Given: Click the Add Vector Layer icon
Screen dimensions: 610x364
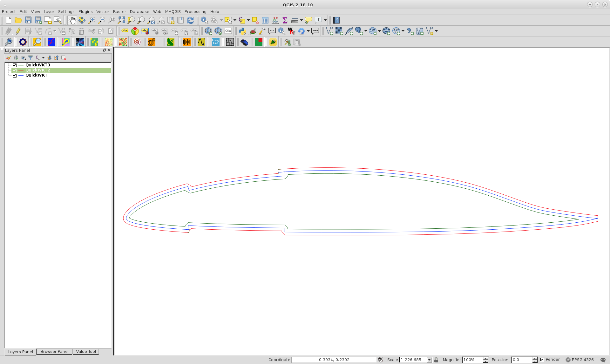Looking at the screenshot, I should 329,31.
